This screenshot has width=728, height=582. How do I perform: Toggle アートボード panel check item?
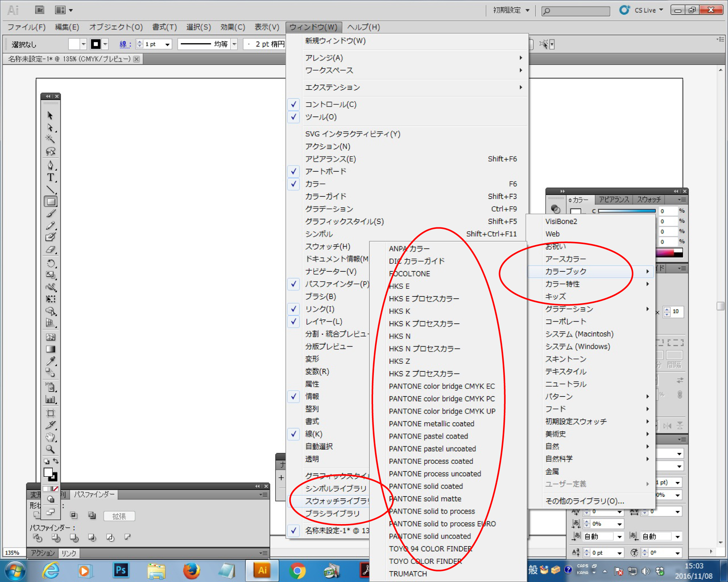coord(407,171)
